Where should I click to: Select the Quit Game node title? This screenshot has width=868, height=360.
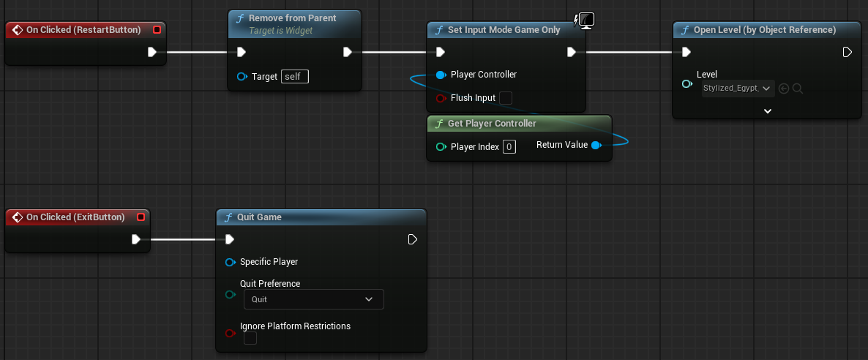pyautogui.click(x=260, y=217)
